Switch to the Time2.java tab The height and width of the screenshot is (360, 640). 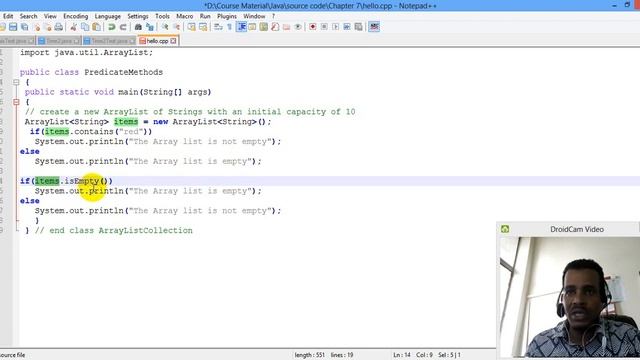click(x=59, y=41)
